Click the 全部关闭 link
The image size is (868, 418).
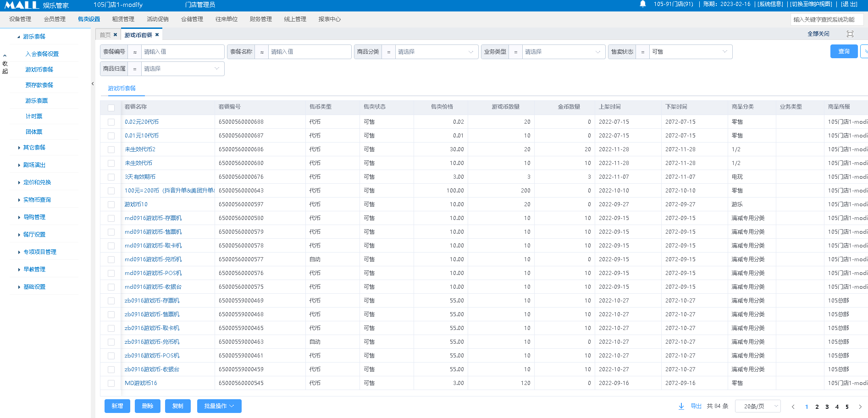tap(818, 34)
